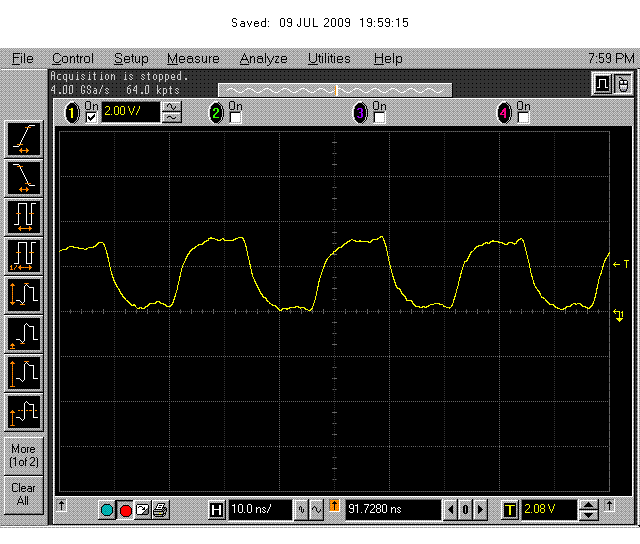
Task: Open channel 4 setup via pink 4 button
Action: pos(504,113)
